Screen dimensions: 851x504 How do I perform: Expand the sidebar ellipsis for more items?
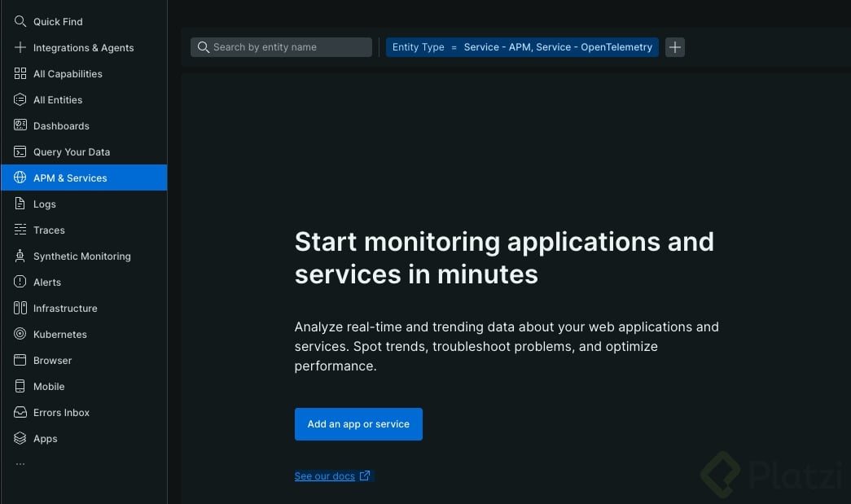pyautogui.click(x=20, y=464)
